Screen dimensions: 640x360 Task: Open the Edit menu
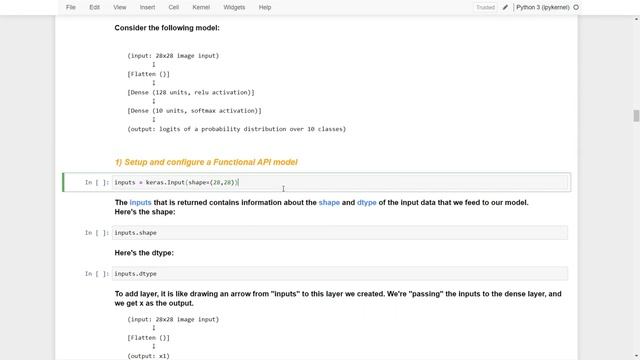pyautogui.click(x=94, y=7)
